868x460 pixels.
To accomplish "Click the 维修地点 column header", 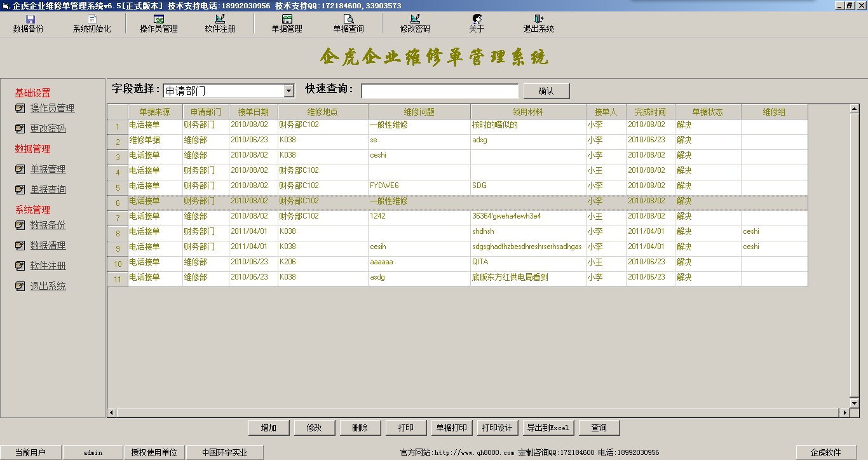I will click(x=323, y=112).
